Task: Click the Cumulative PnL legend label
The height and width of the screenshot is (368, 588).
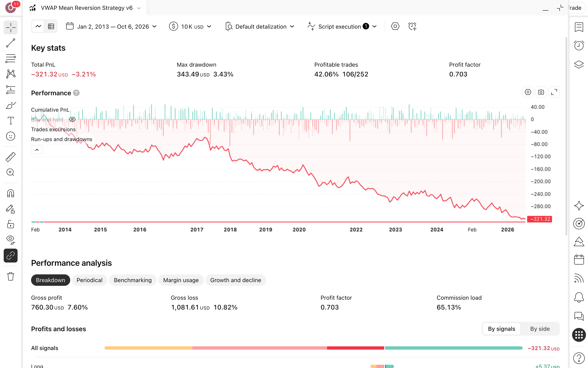Action: 50,110
